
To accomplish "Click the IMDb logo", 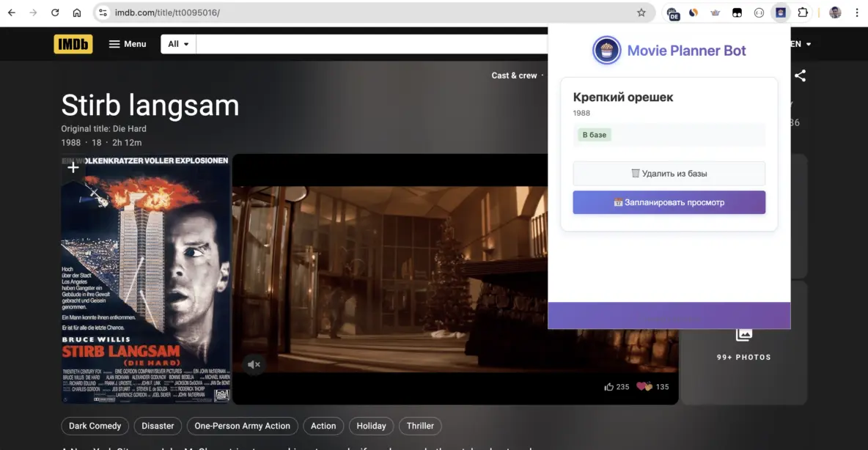I will (x=73, y=44).
